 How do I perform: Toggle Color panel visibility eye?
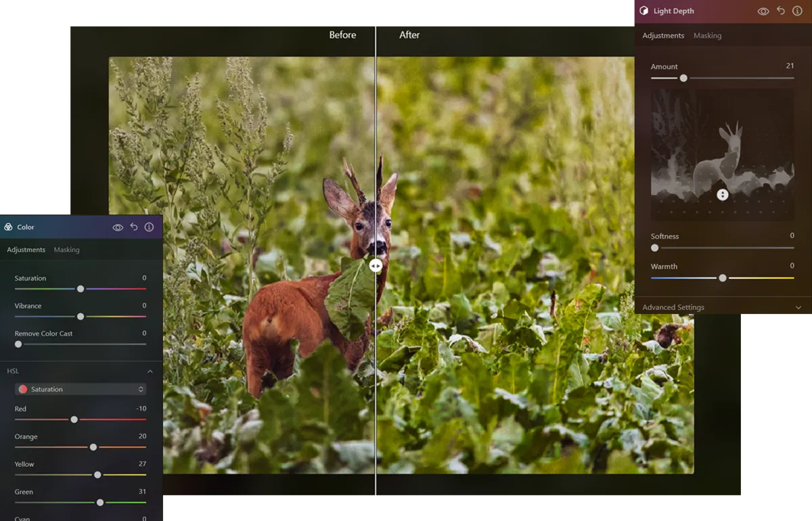pos(118,227)
